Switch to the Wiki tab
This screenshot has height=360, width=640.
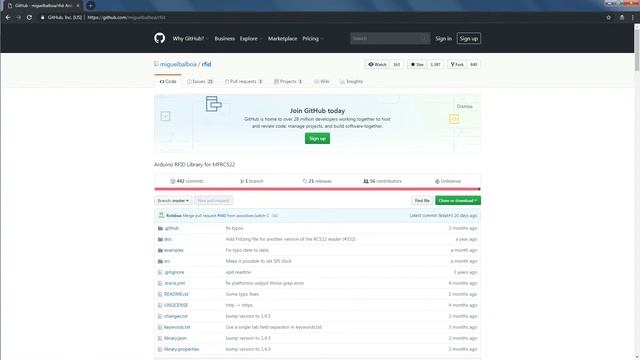[x=322, y=82]
